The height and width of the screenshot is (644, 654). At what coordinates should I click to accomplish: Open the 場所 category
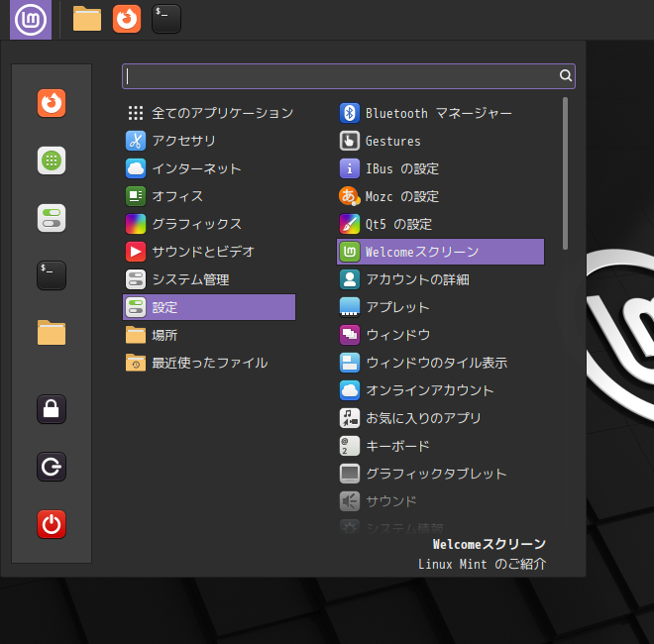209,335
